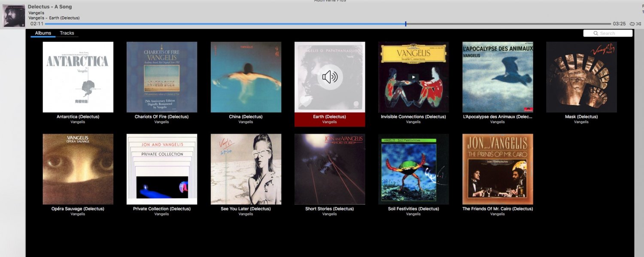
Task: Click the Vangelis artist name under Antarctica
Action: [x=78, y=122]
